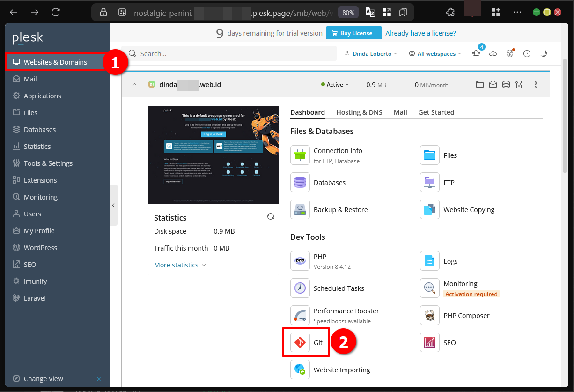Open Websites & Domains in sidebar

55,62
